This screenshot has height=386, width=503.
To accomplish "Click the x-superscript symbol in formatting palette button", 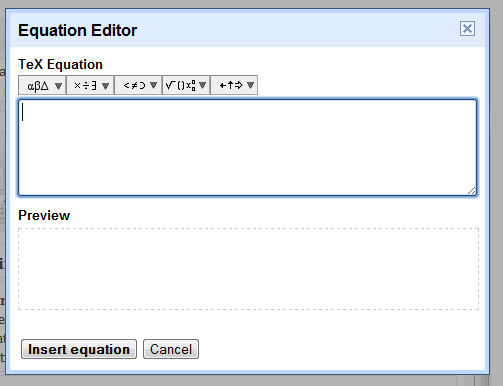I will [x=191, y=86].
